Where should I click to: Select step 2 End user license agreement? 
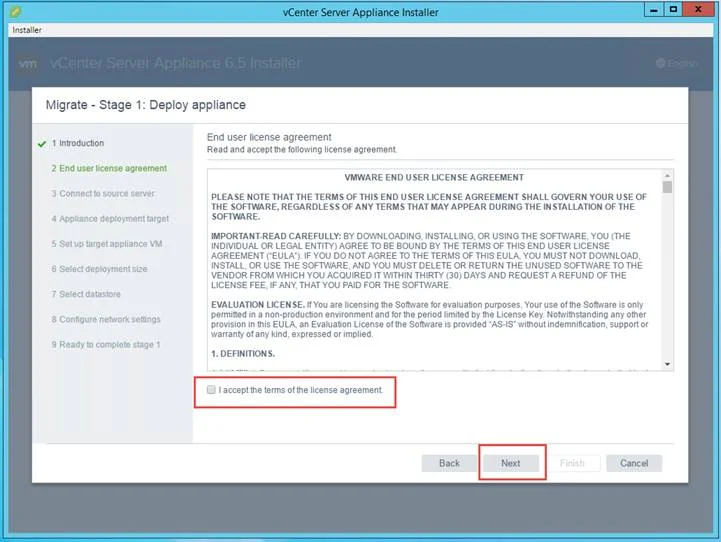tap(109, 168)
